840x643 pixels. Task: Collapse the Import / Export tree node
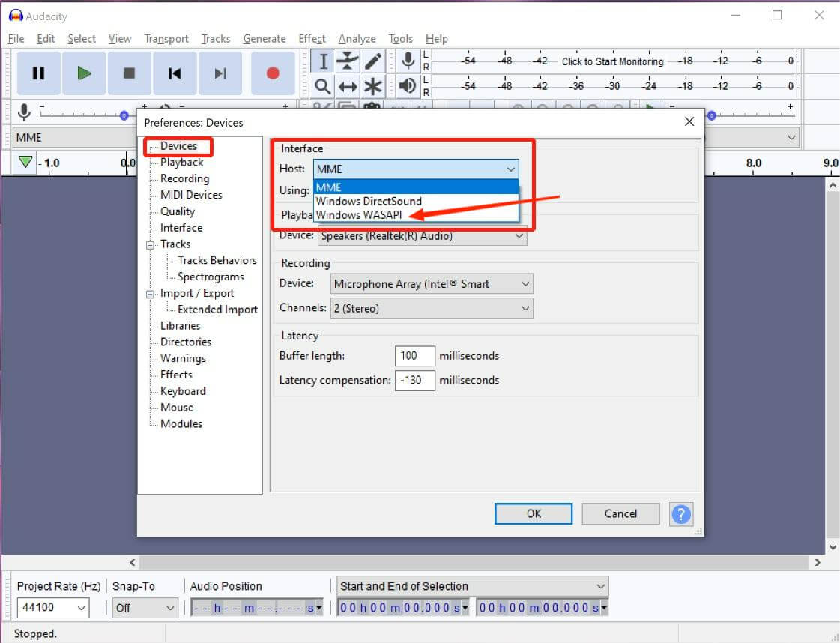151,295
